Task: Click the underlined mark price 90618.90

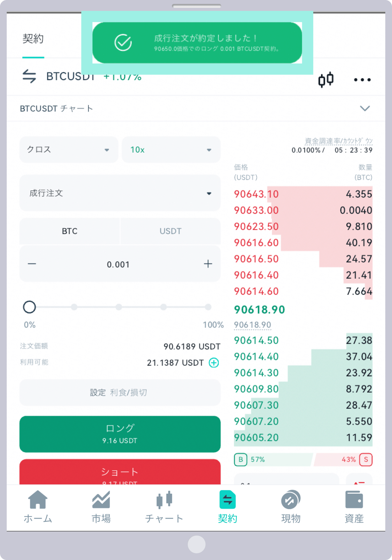Action: (253, 325)
